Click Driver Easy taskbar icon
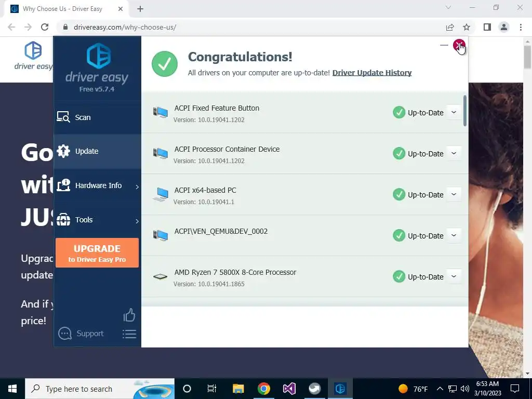This screenshot has width=532, height=399. [x=340, y=389]
